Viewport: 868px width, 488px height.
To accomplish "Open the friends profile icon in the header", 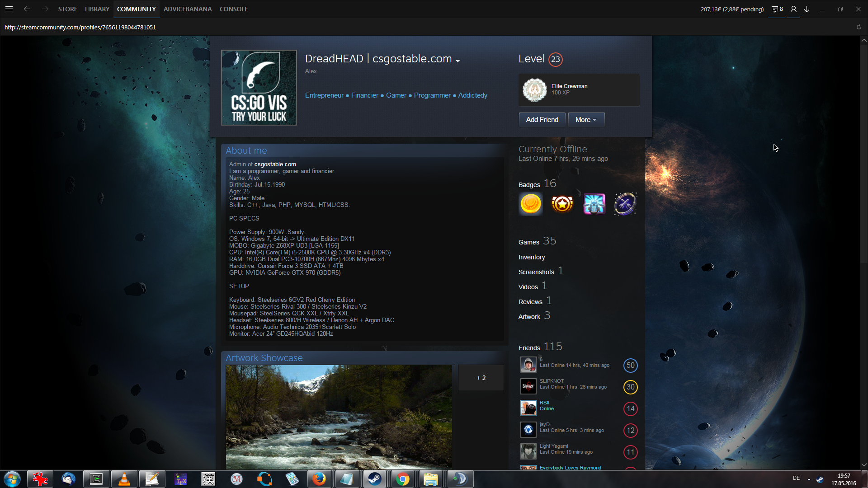I will pyautogui.click(x=793, y=9).
